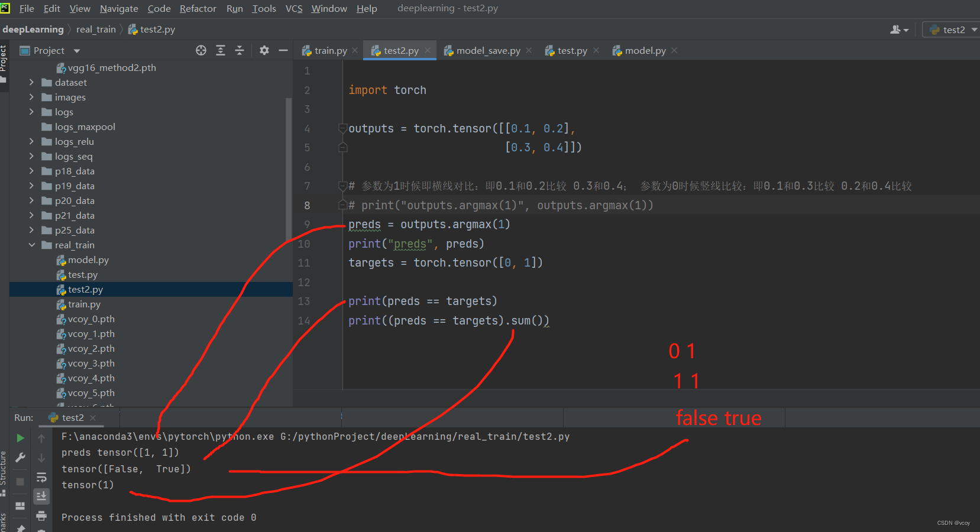Click Expand All in Project toolbar
The image size is (980, 532).
click(221, 50)
